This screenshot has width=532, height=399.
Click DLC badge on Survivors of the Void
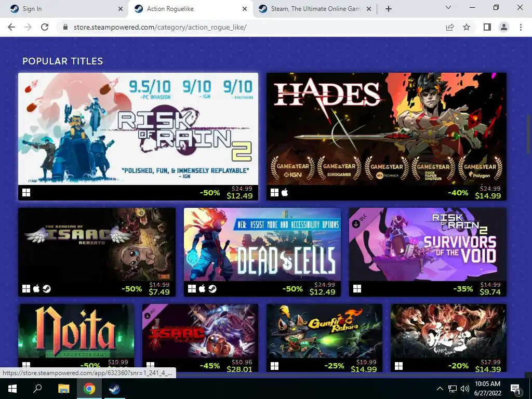(x=360, y=221)
